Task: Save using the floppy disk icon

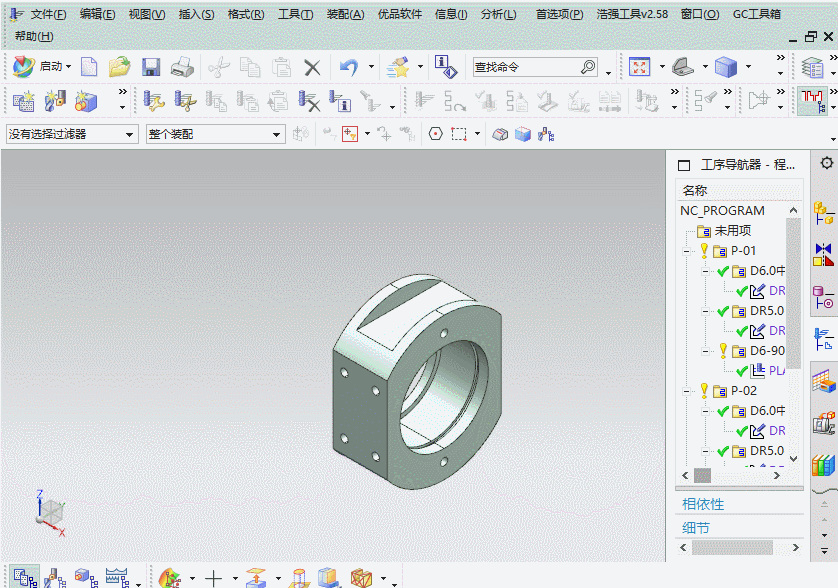Action: pos(151,67)
